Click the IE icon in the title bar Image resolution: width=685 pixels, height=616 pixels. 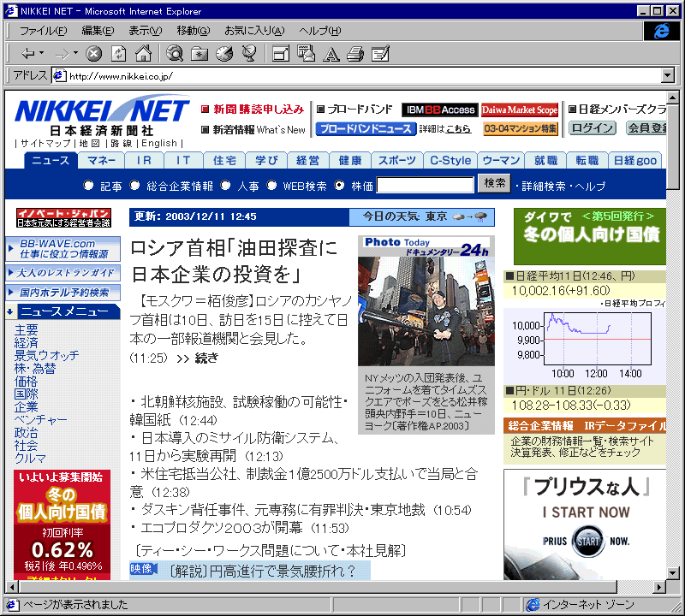(11, 11)
